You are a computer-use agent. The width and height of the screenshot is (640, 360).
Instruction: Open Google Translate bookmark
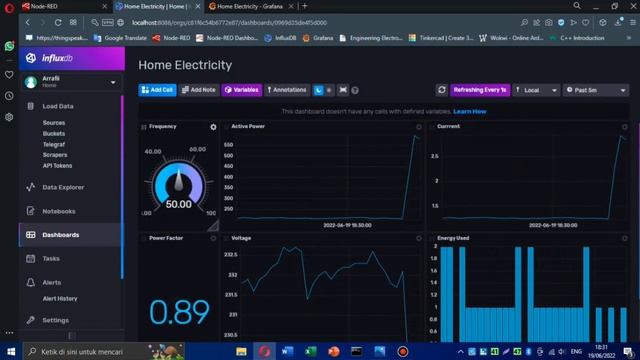(x=120, y=38)
